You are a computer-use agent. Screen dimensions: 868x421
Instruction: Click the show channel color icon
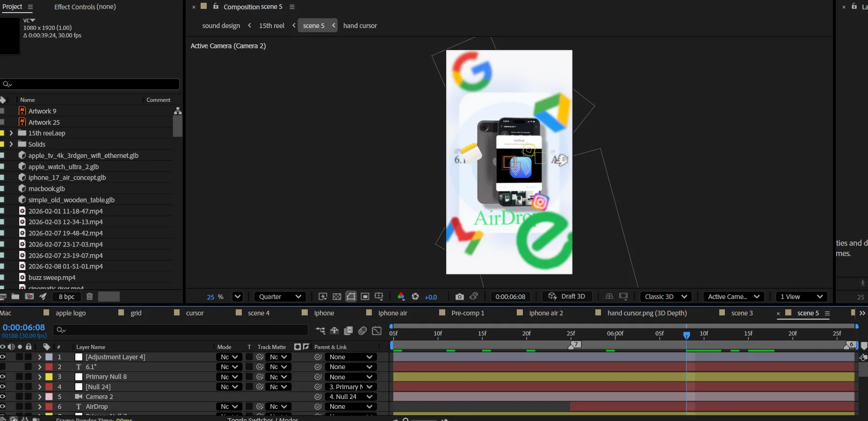pyautogui.click(x=401, y=297)
